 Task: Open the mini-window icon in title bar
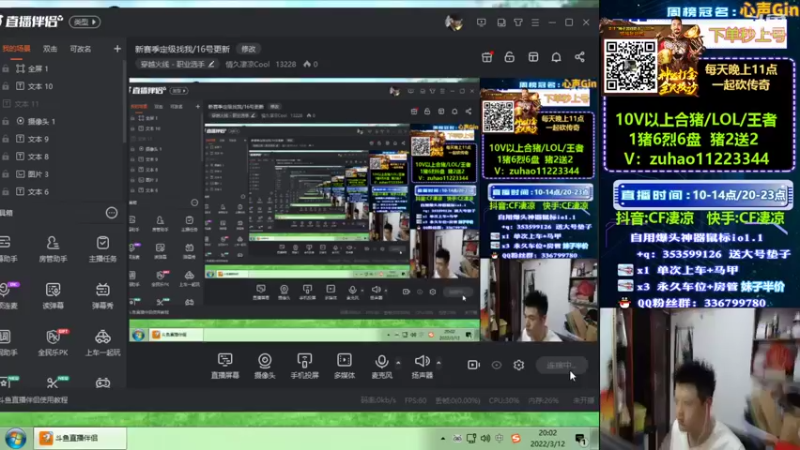[501, 22]
